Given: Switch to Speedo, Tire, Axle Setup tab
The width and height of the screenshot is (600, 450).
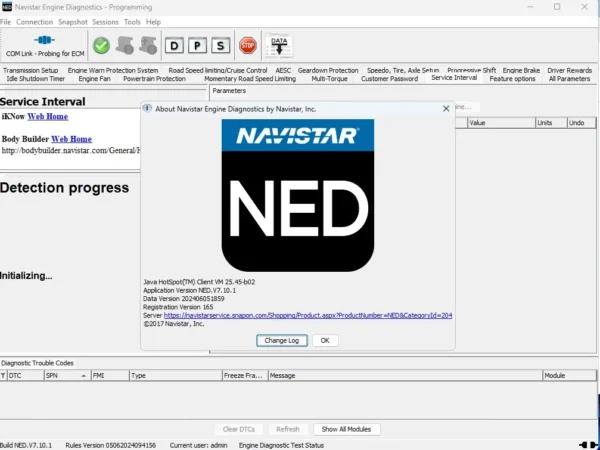Looking at the screenshot, I should [403, 70].
